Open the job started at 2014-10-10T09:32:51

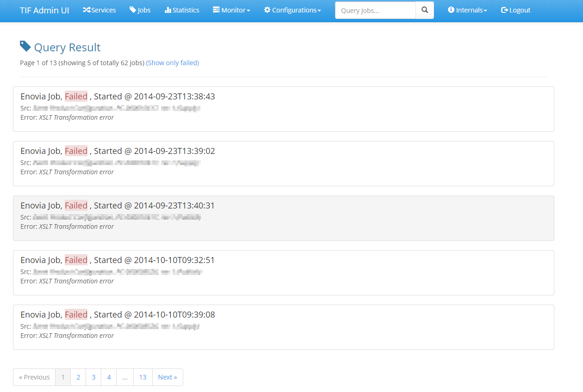(x=118, y=260)
